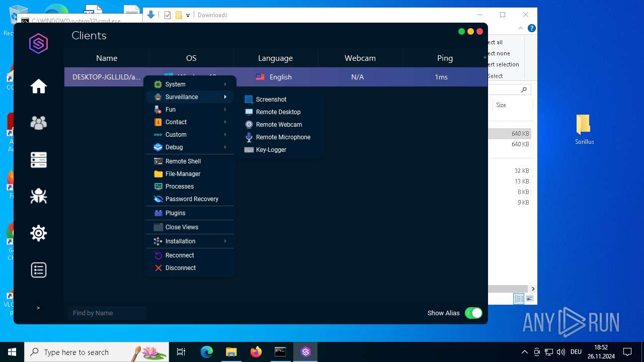This screenshot has width=644, height=362.
Task: Click the Close Views icon
Action: coord(158,227)
